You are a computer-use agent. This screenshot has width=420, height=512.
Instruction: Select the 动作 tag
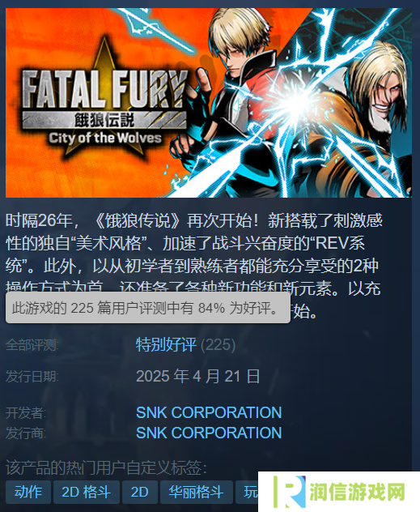[28, 492]
